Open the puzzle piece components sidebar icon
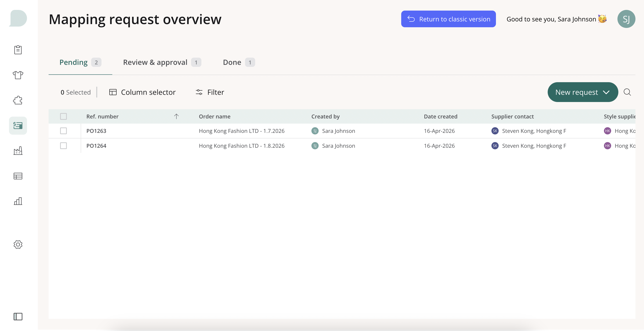 pos(18,100)
